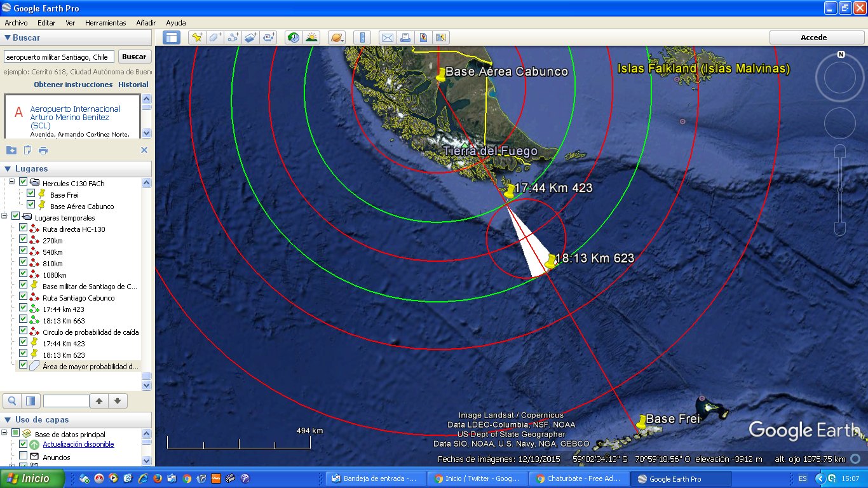Viewport: 868px width, 488px height.
Task: Copy search results to My Places icon
Action: click(11, 150)
